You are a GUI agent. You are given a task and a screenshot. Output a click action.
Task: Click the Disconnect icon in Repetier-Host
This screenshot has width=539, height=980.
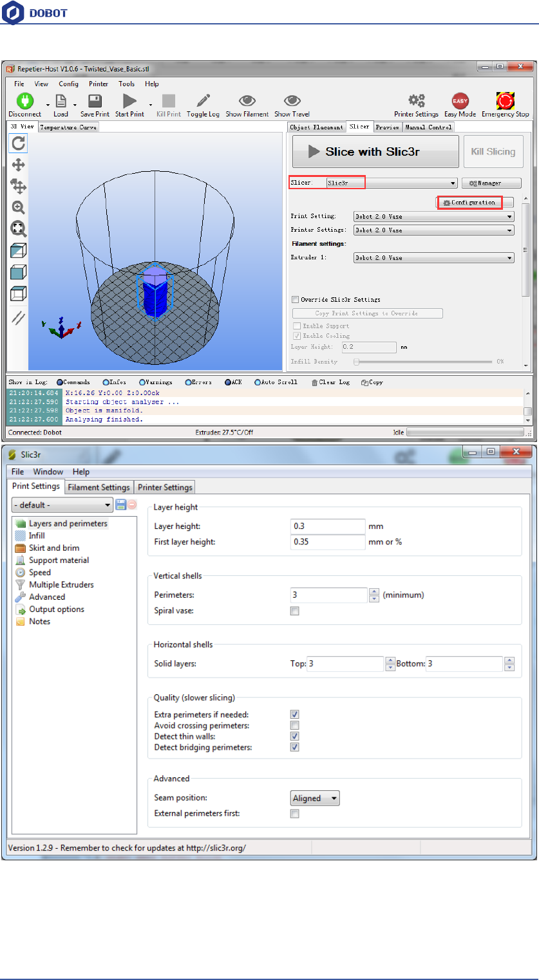click(x=24, y=101)
